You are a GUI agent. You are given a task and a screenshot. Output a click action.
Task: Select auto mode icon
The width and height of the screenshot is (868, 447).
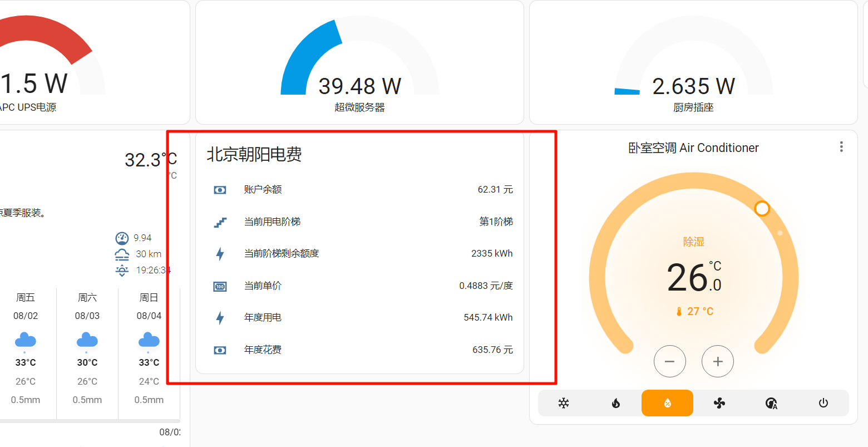pyautogui.click(x=771, y=403)
